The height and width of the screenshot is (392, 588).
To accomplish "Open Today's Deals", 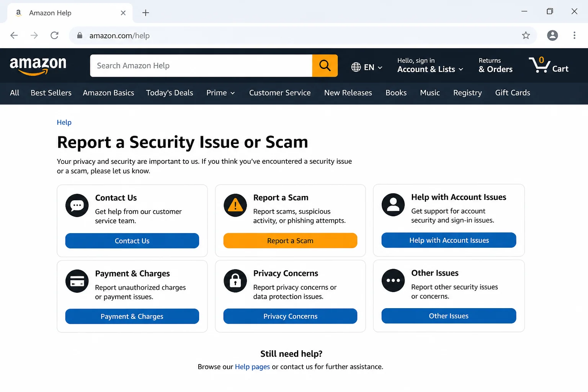I will [170, 93].
